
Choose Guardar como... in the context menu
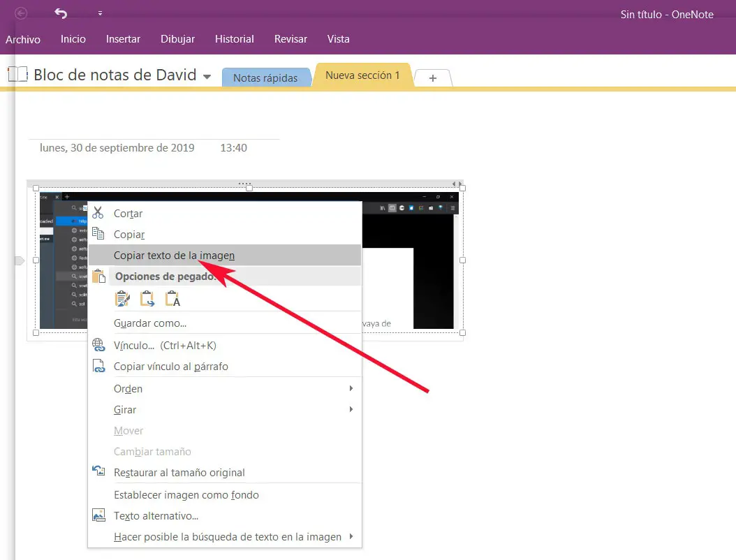click(x=224, y=323)
